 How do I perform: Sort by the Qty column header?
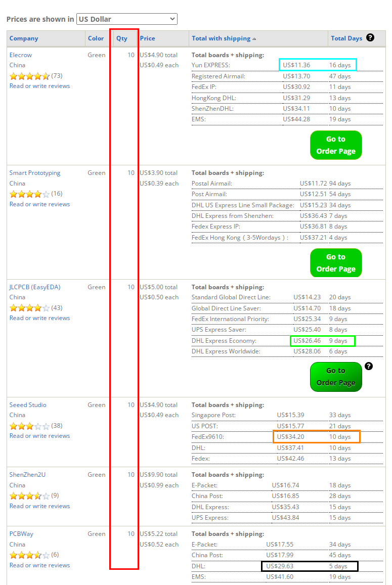(122, 38)
